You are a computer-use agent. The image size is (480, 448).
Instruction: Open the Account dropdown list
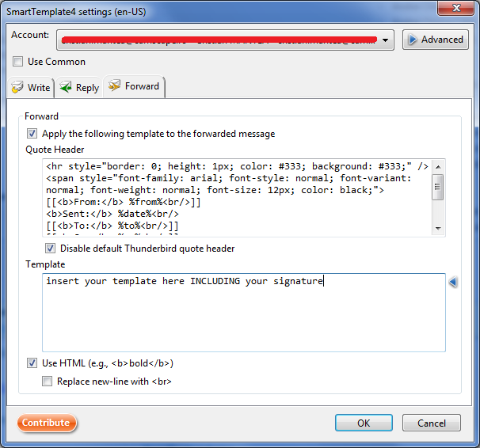(386, 40)
